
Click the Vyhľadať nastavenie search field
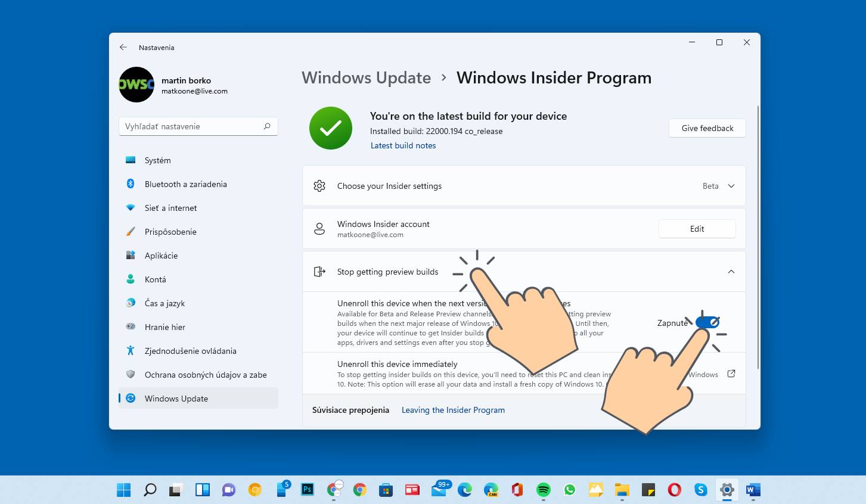coord(198,126)
